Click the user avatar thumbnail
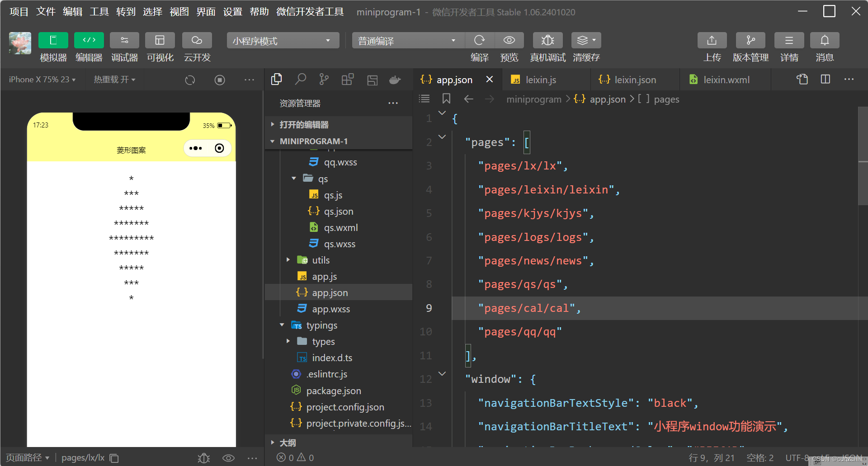This screenshot has height=466, width=868. point(20,43)
